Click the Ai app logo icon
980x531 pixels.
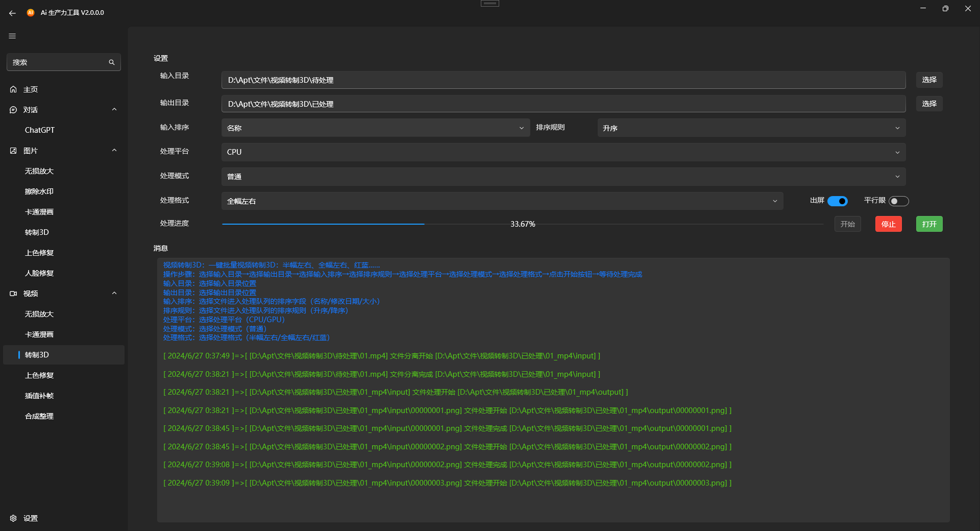(31, 13)
